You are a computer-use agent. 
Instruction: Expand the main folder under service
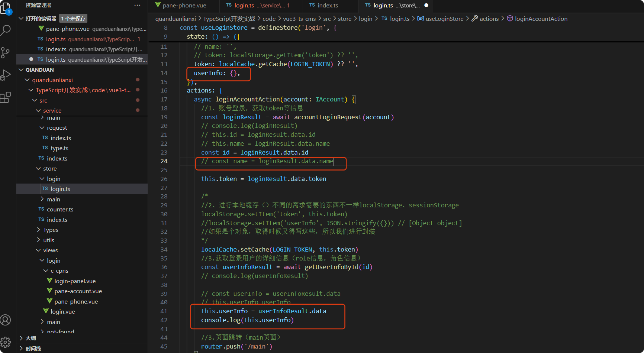[42, 117]
